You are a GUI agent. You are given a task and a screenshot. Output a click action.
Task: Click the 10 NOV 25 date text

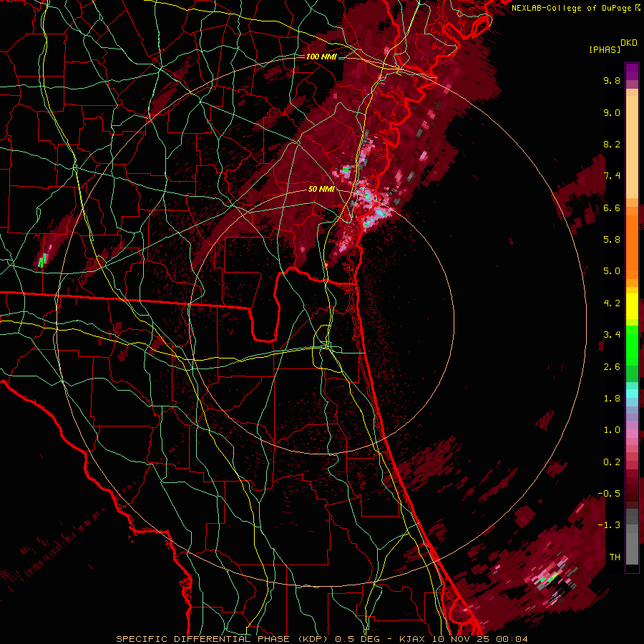(x=462, y=639)
